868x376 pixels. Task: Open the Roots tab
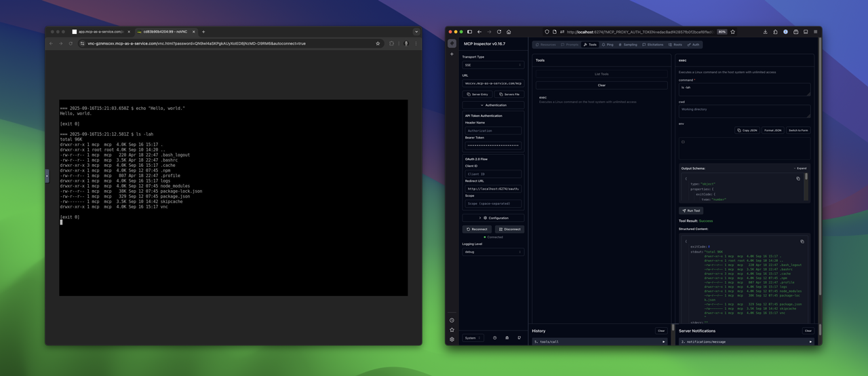pyautogui.click(x=675, y=45)
